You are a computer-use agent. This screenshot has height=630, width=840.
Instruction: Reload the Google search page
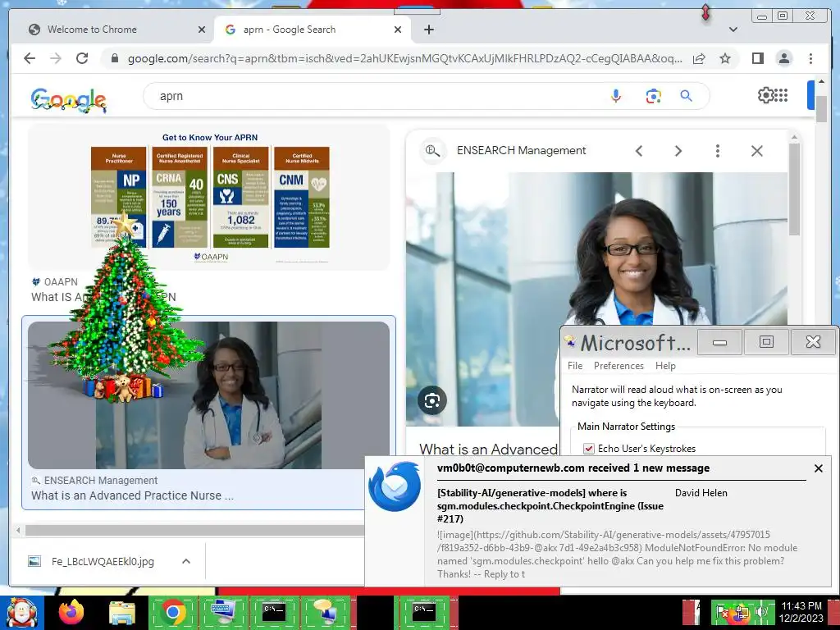point(82,58)
